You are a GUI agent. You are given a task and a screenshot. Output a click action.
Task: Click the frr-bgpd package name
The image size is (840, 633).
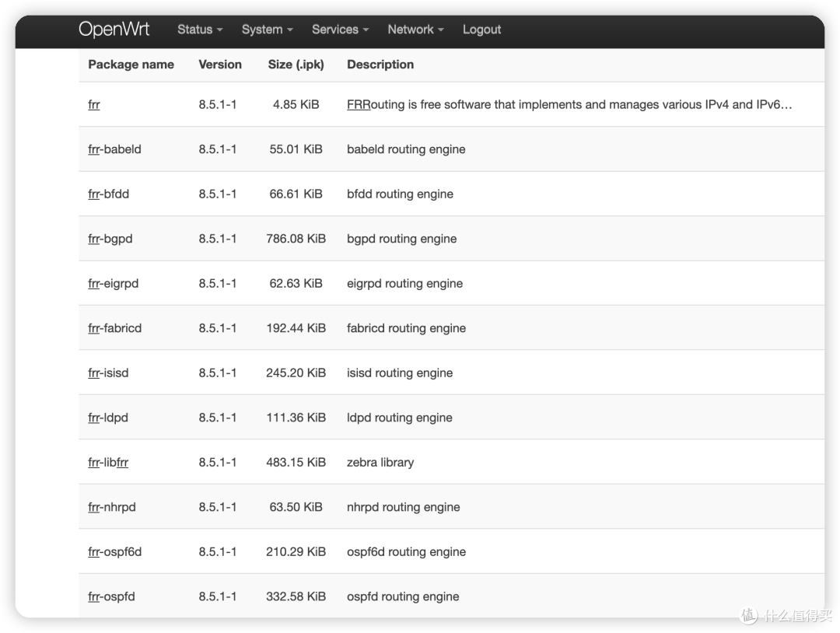[110, 239]
